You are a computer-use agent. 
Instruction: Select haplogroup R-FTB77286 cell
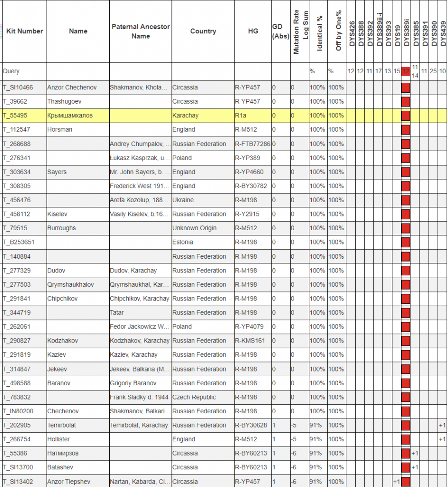[x=252, y=144]
